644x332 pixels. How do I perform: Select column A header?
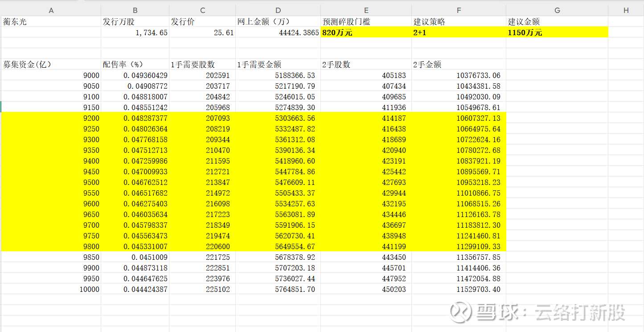point(51,10)
